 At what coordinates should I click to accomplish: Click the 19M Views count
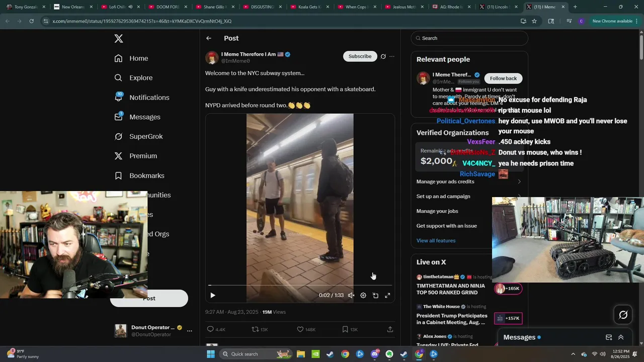point(274,312)
